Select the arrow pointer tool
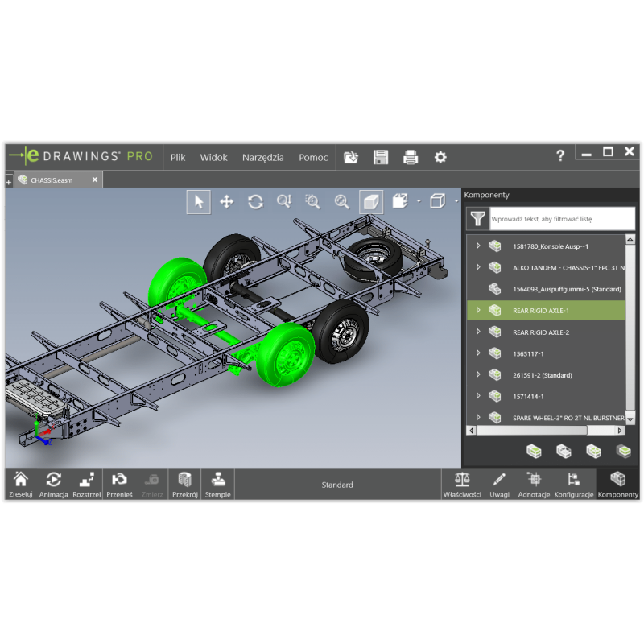This screenshot has width=644, height=644. click(x=199, y=202)
